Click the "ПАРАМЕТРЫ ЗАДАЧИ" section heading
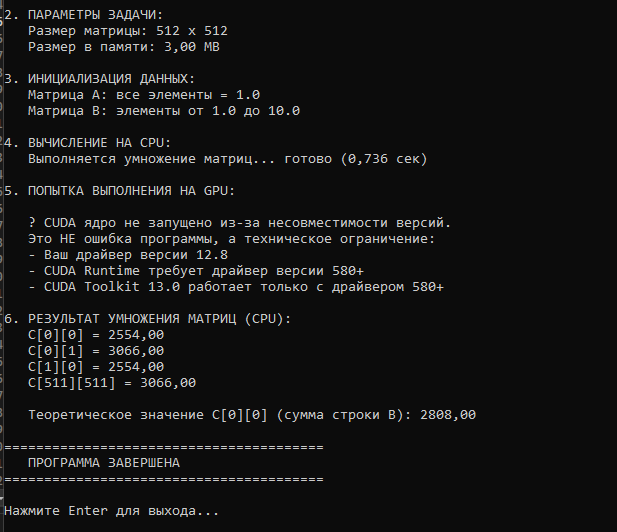The image size is (617, 532). (x=89, y=15)
